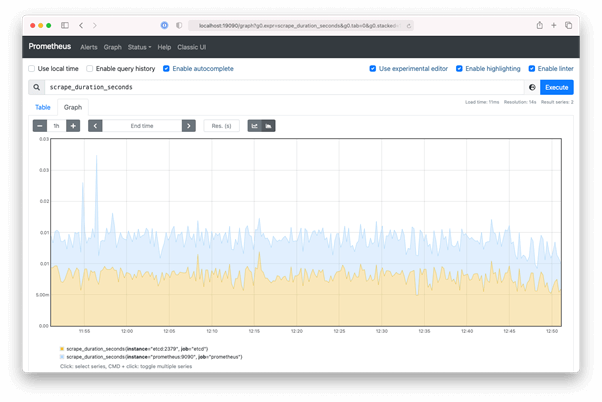This screenshot has height=402, width=602.
Task: Click the Resolution: 14s stat
Action: (x=520, y=102)
